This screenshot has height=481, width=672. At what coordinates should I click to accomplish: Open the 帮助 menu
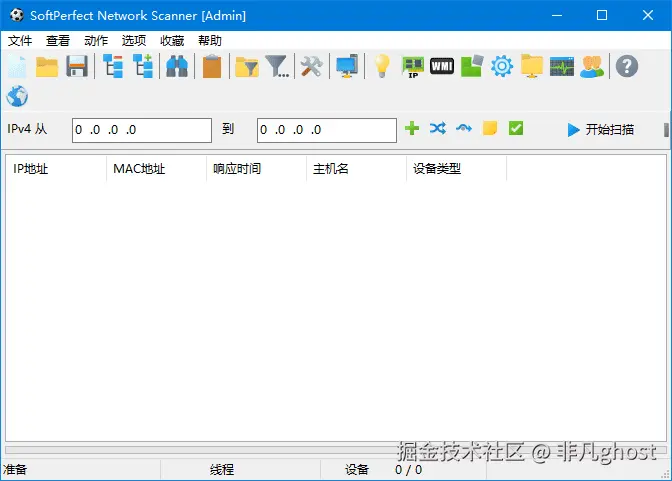210,41
